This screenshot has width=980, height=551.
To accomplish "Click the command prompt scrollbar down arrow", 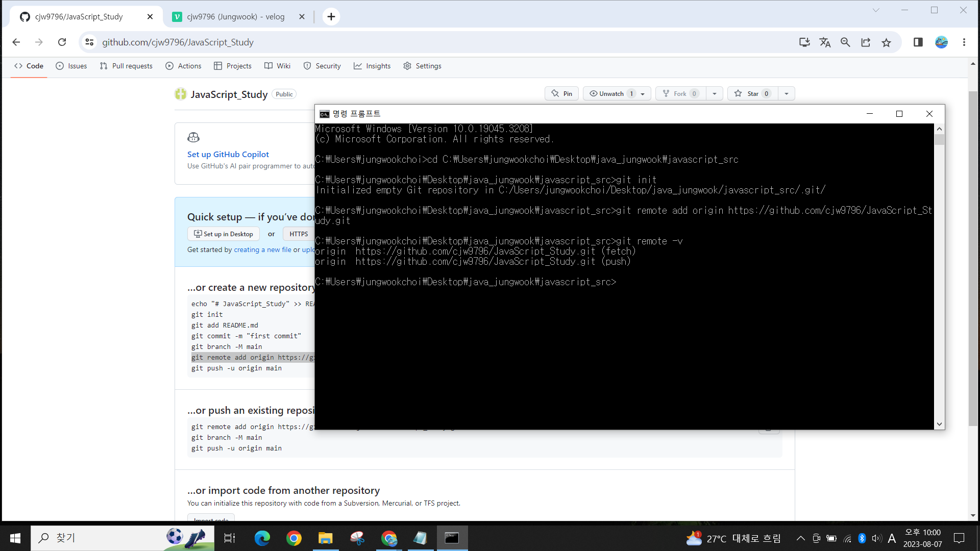I will click(939, 424).
